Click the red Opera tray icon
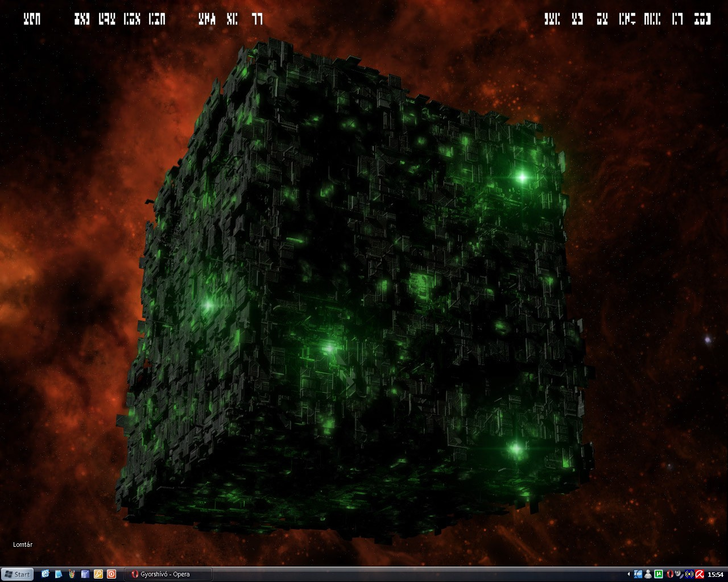 pyautogui.click(x=670, y=574)
